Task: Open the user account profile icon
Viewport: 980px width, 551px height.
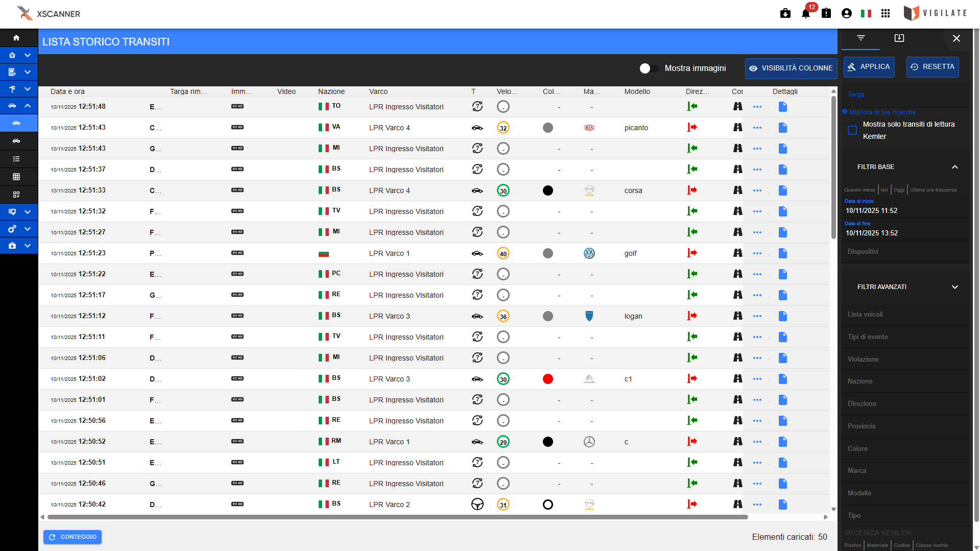Action: point(846,13)
